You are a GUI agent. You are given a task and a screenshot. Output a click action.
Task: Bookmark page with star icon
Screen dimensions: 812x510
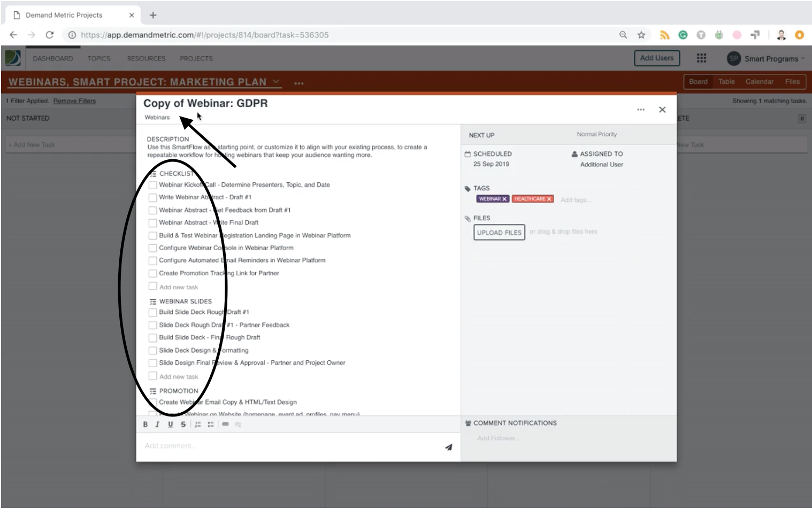pos(641,35)
